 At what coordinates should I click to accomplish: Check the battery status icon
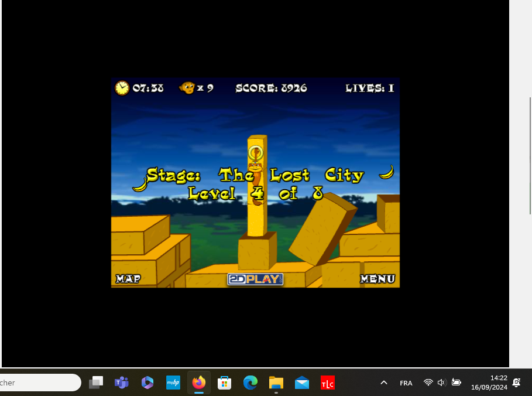pyautogui.click(x=457, y=383)
